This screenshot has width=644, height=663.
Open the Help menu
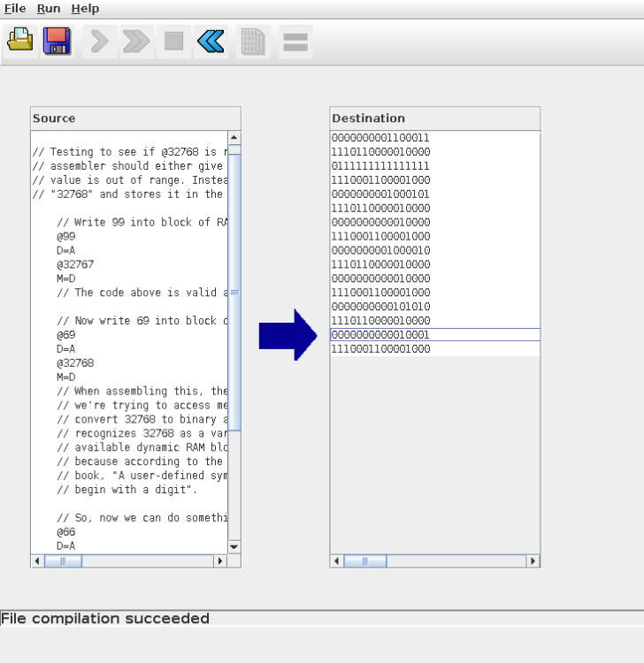pyautogui.click(x=85, y=9)
